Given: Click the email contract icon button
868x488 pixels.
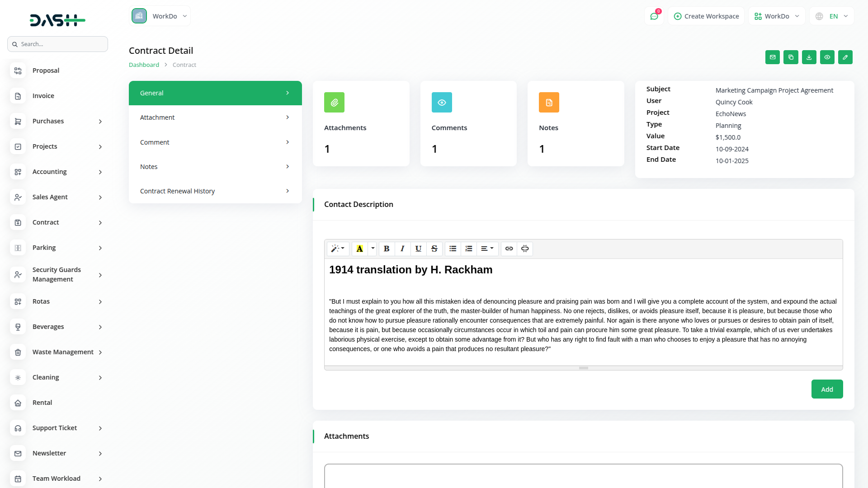Looking at the screenshot, I should (x=773, y=57).
